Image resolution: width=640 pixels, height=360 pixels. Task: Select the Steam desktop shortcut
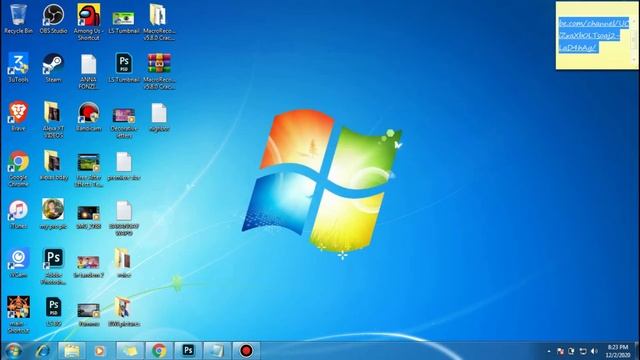point(53,68)
